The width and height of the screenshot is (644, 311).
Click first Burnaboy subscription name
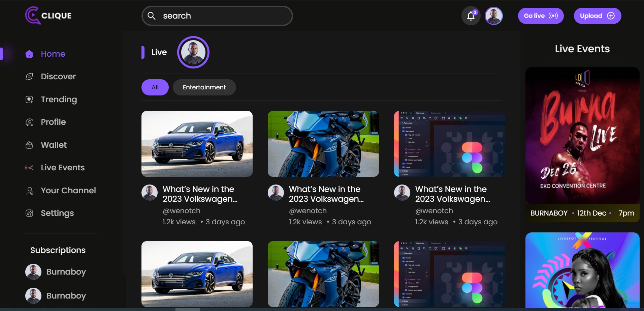66,272
